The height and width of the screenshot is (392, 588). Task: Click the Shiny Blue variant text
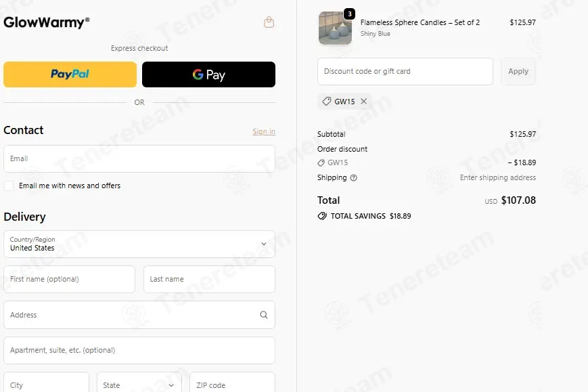click(x=376, y=34)
